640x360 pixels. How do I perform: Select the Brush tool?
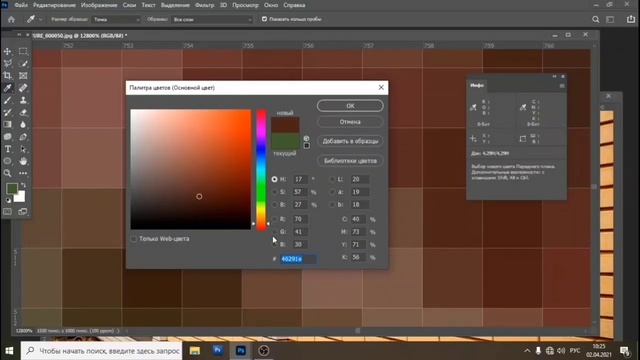click(7, 100)
